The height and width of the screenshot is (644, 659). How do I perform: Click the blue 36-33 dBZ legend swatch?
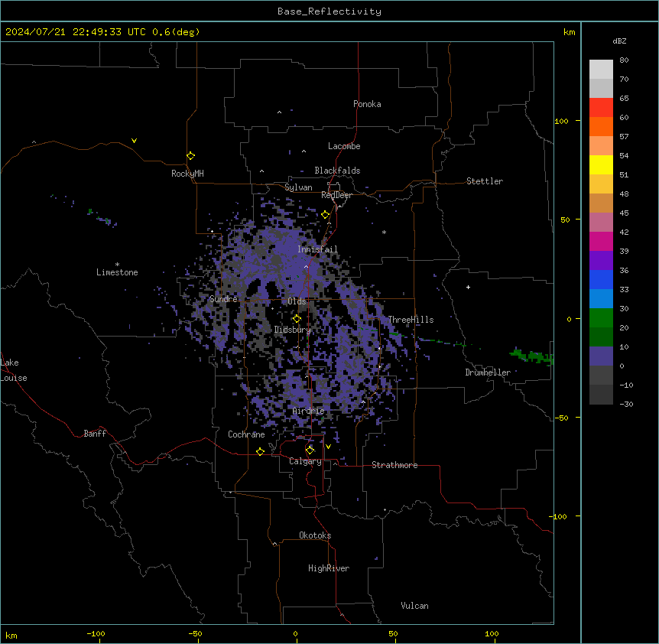tap(601, 279)
